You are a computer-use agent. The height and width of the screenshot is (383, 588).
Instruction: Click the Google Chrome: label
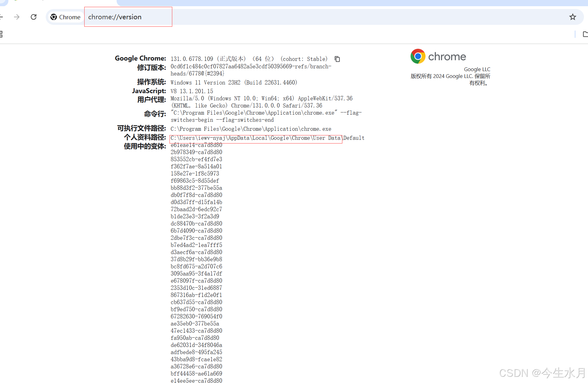click(140, 58)
